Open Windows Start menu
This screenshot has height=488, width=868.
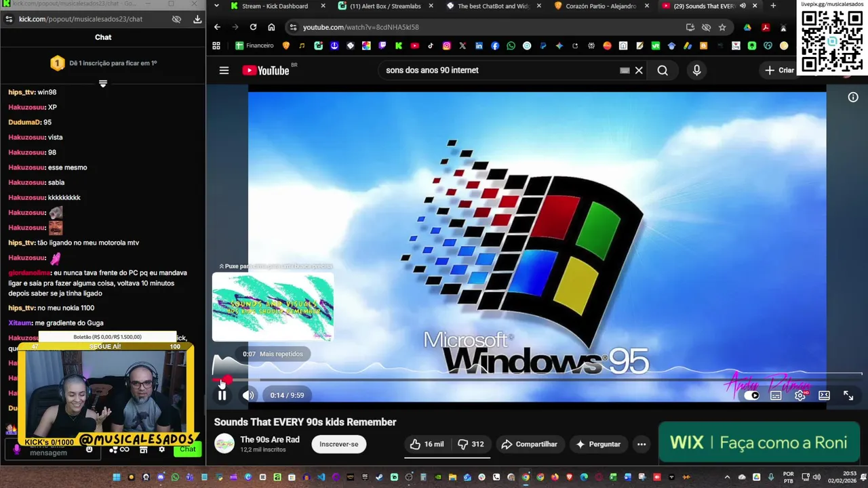[116, 477]
